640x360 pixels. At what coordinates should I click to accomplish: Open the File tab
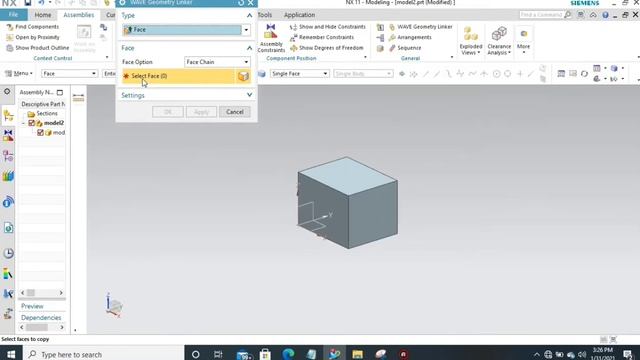click(13, 15)
